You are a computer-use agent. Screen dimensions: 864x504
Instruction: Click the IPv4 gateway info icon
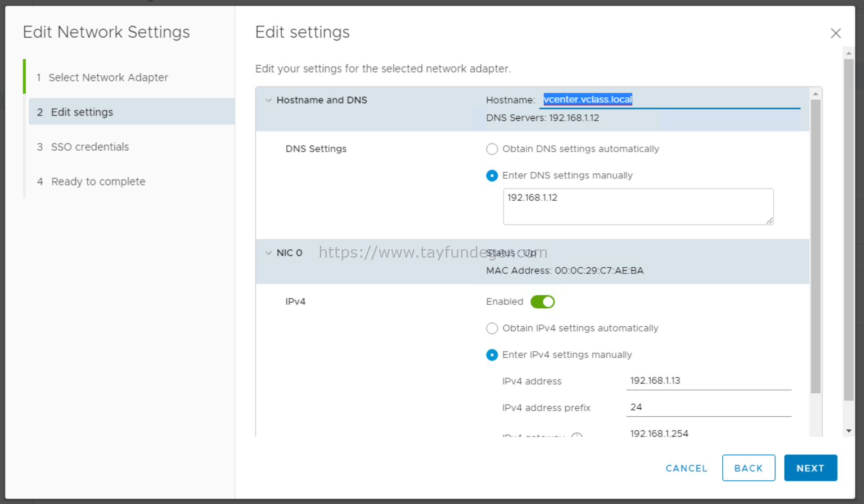click(577, 436)
